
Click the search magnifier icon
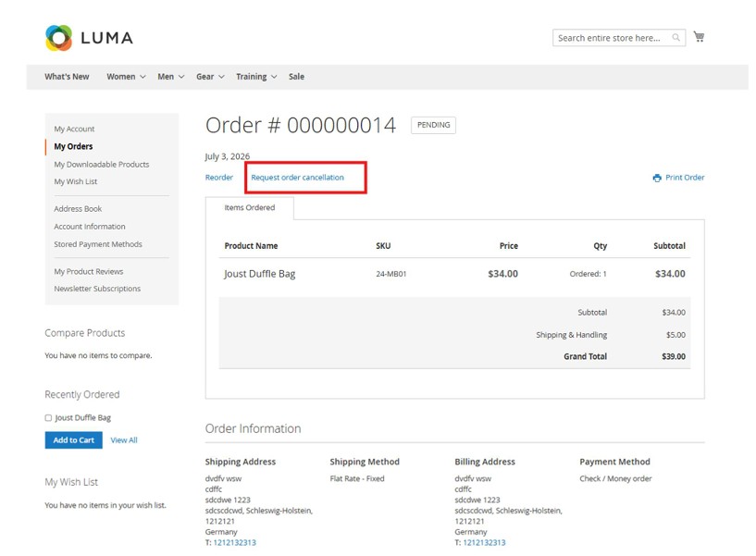tap(676, 38)
